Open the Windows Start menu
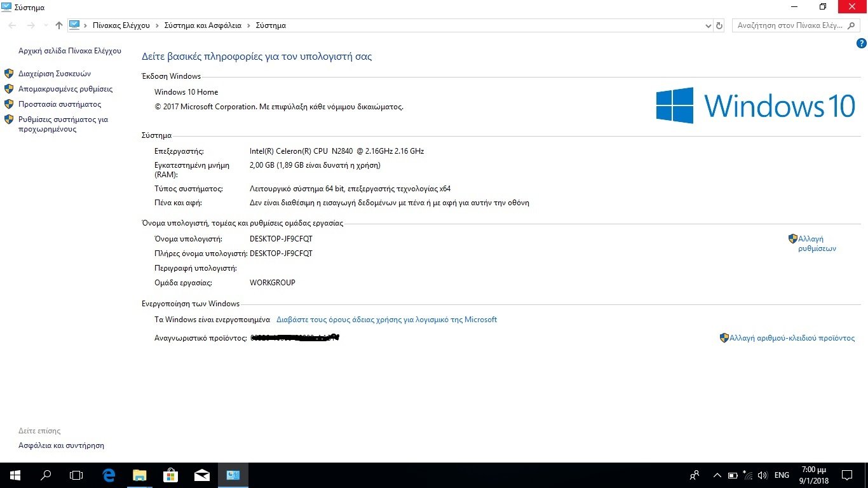Image resolution: width=868 pixels, height=488 pixels. coord(15,475)
